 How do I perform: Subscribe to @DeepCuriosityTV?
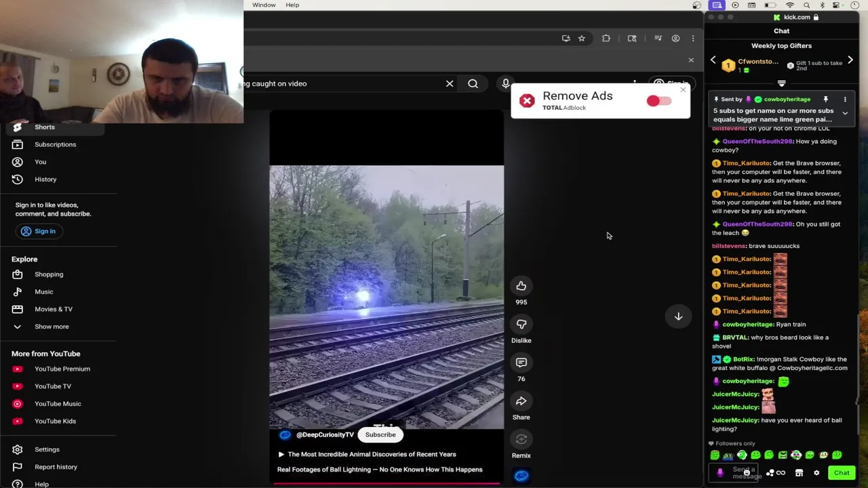tap(380, 434)
